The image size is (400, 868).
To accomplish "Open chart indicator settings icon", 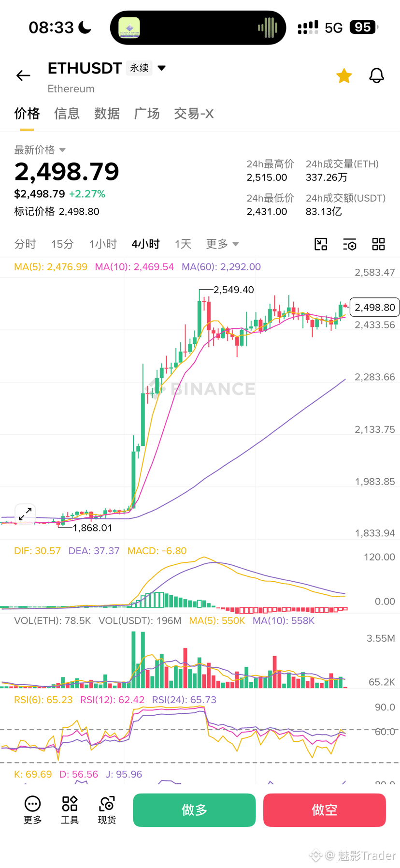I will (x=350, y=244).
